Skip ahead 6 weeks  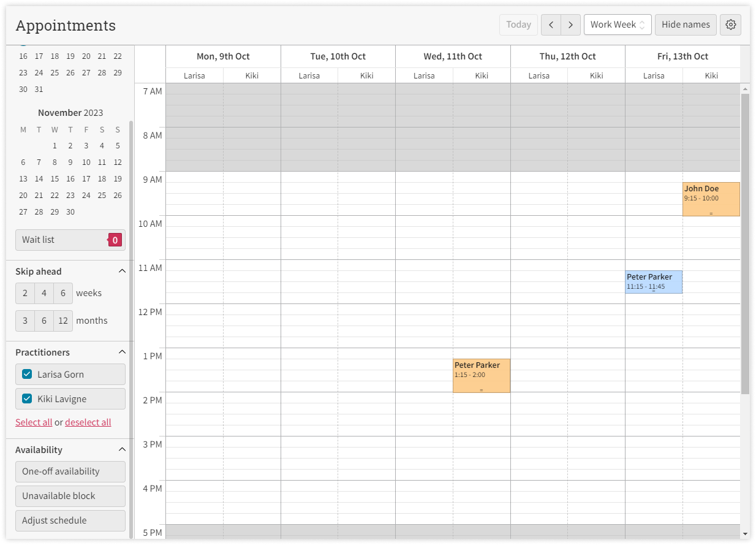click(63, 293)
